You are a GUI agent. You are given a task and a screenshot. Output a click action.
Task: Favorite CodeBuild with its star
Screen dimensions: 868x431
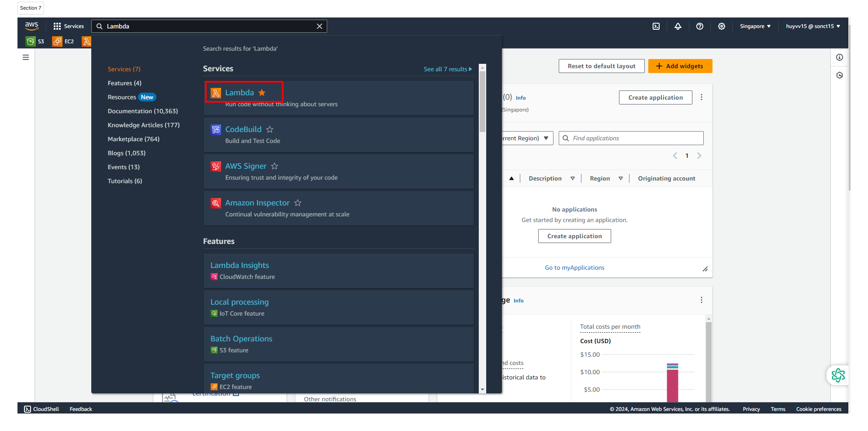[270, 129]
